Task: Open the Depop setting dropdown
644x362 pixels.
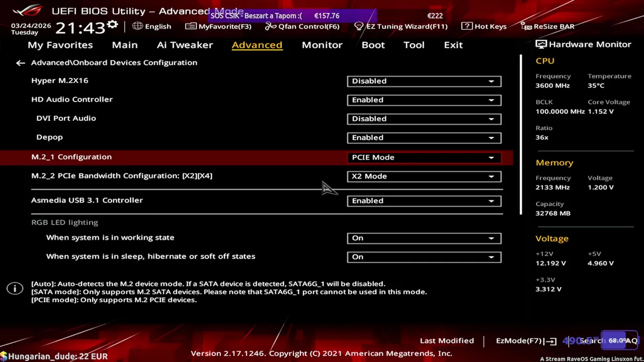Action: 424,138
